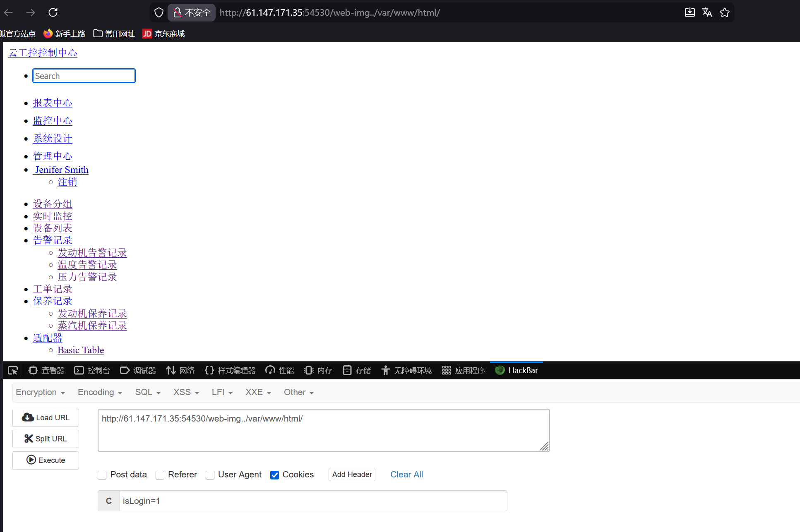Viewport: 800px width, 532px height.
Task: Click the element picker icon in devtools
Action: [x=13, y=370]
